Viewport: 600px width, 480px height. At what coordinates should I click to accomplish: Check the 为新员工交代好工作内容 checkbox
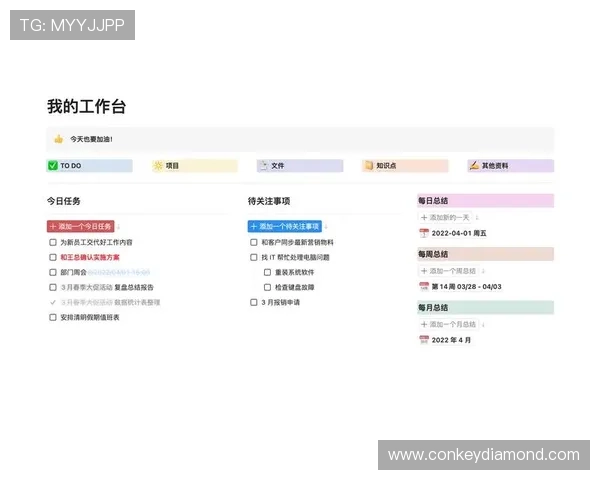53,242
